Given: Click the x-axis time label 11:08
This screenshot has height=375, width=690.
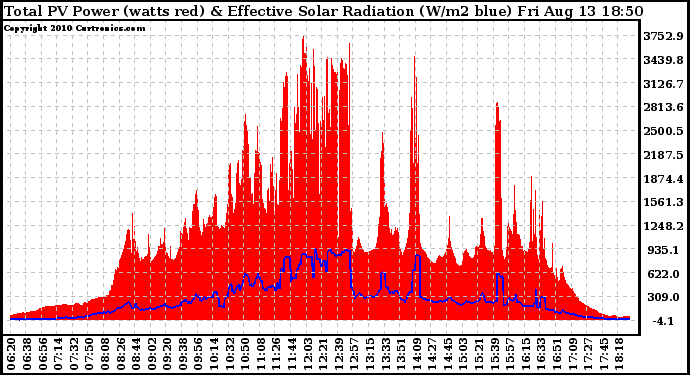Looking at the screenshot, I should point(261,354).
